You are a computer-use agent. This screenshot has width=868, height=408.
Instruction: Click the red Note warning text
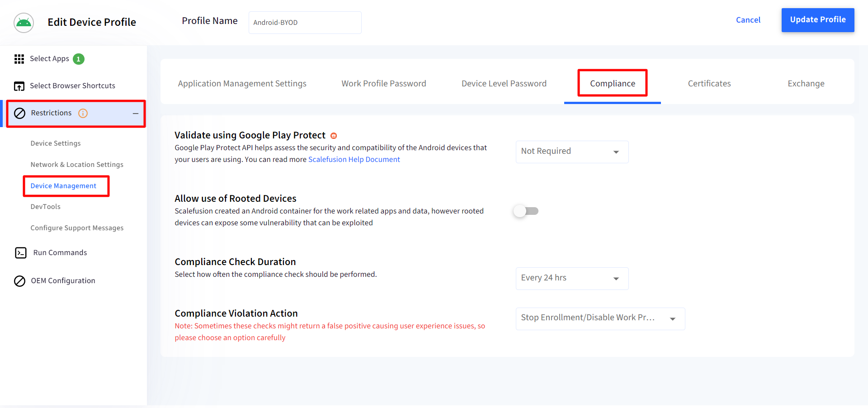pos(330,332)
